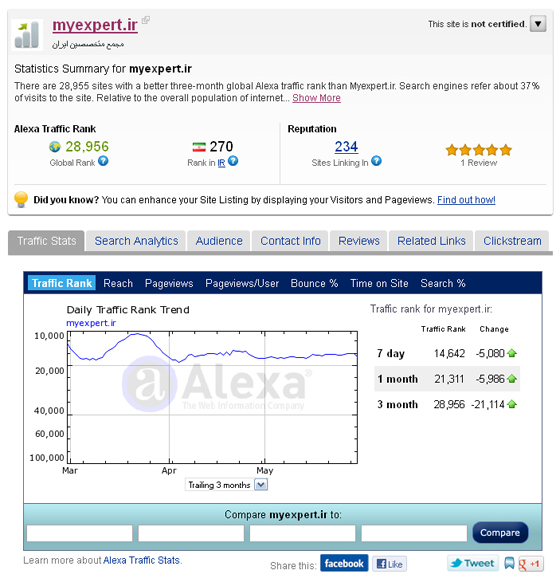Click the five-star rating icons

coord(479,150)
